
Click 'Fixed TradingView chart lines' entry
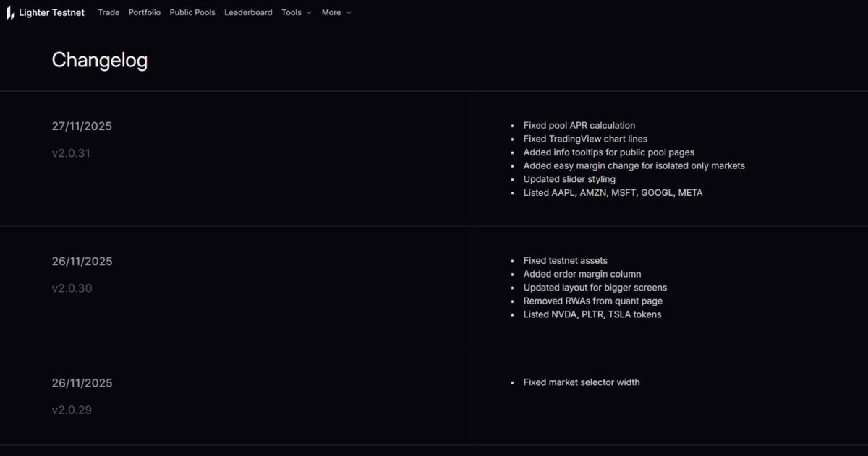click(x=585, y=139)
